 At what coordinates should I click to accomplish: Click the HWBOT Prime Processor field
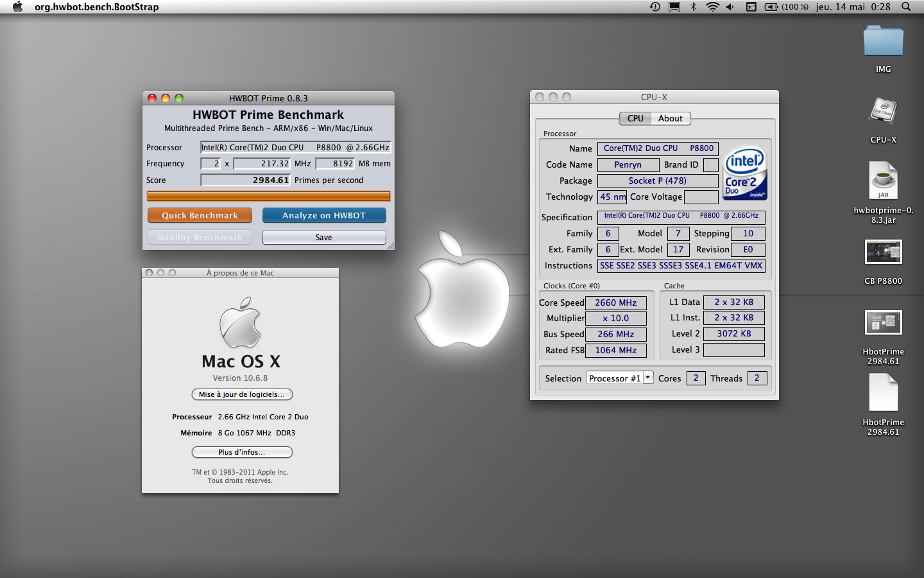click(296, 147)
